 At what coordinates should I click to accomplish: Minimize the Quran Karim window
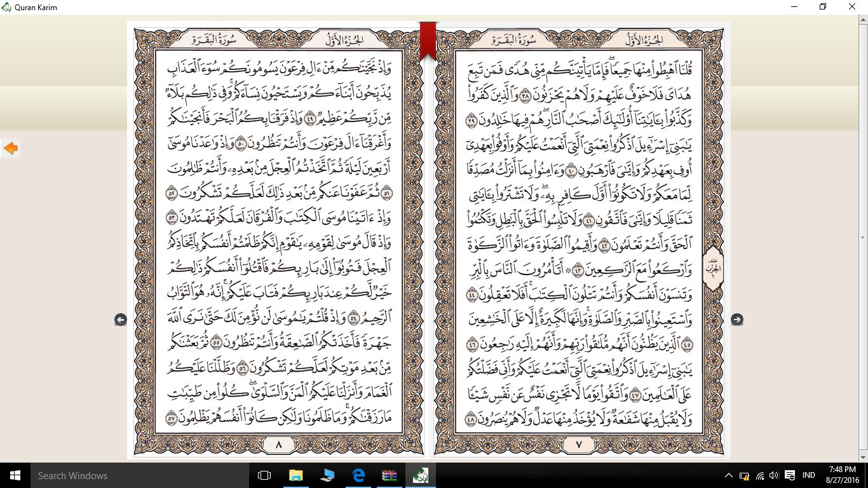(x=794, y=7)
